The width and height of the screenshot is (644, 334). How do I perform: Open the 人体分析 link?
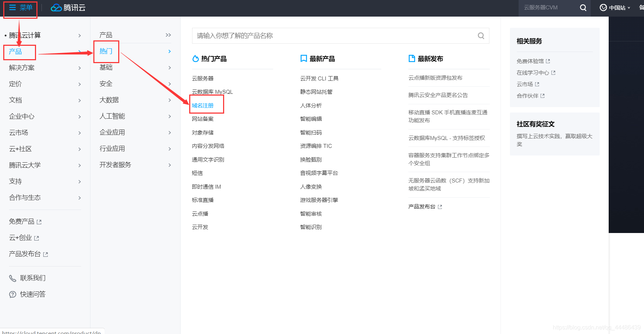click(311, 106)
